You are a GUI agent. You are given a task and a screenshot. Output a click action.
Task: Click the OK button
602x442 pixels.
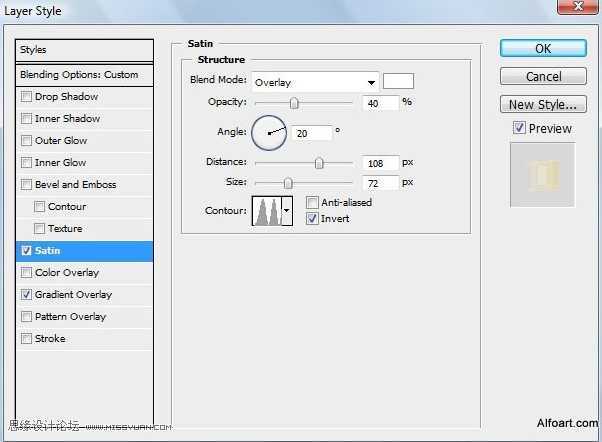[543, 48]
